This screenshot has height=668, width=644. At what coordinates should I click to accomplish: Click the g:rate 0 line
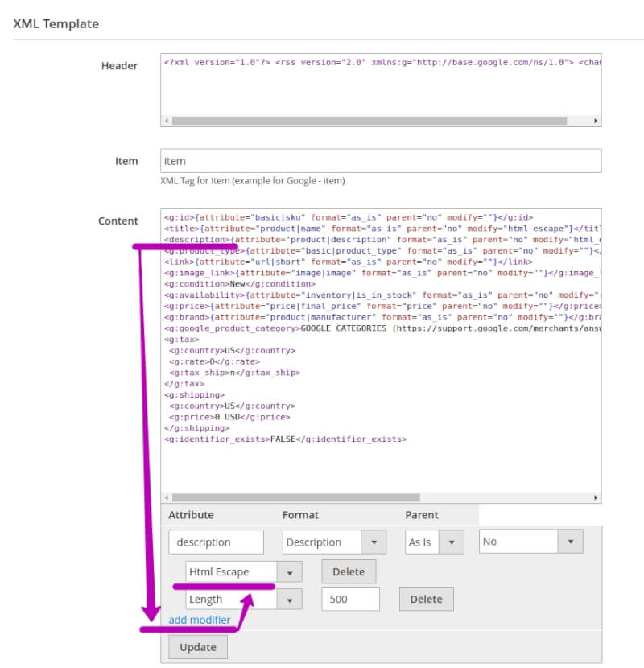click(214, 361)
